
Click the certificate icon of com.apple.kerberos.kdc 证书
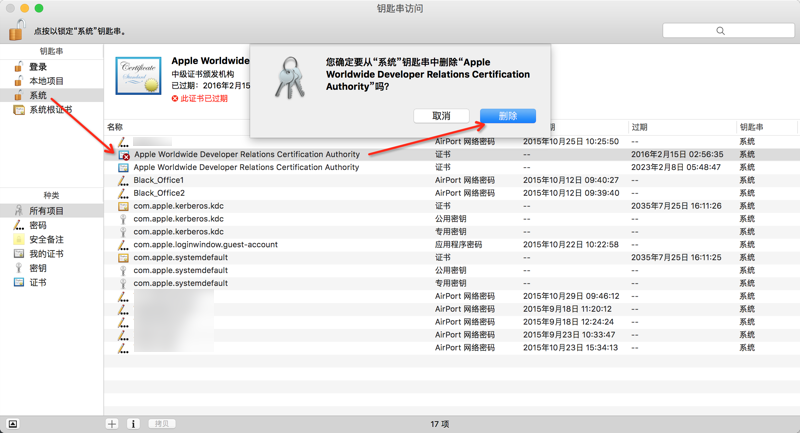click(123, 206)
